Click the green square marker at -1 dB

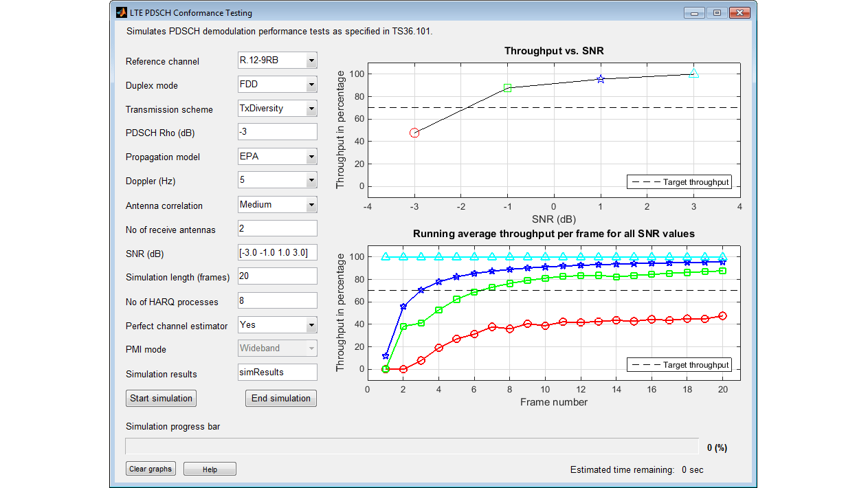(507, 88)
